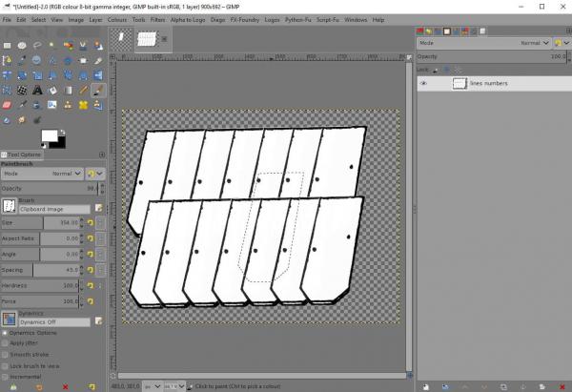Select the Ellipse Select tool
Viewport: 572px width, 392px height.
[x=22, y=45]
